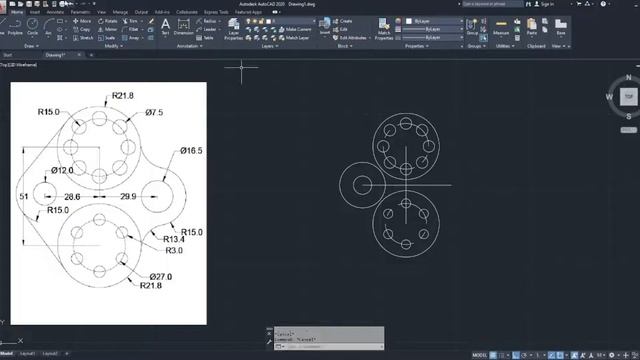Select the Polyline tool
Viewport: 640px width, 360px height.
point(16,27)
